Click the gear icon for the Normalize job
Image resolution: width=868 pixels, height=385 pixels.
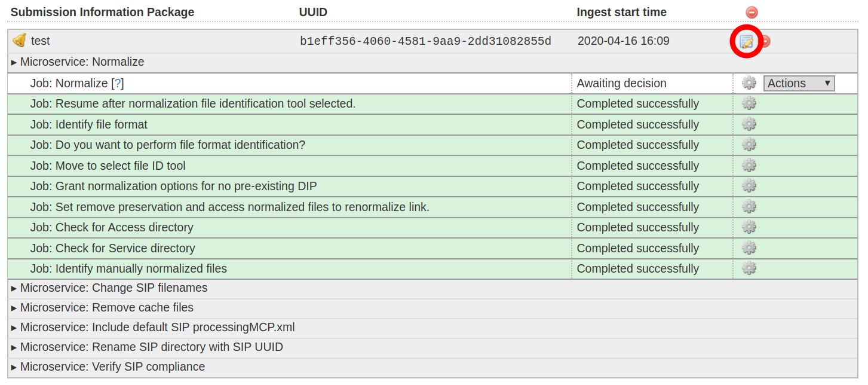[x=749, y=83]
